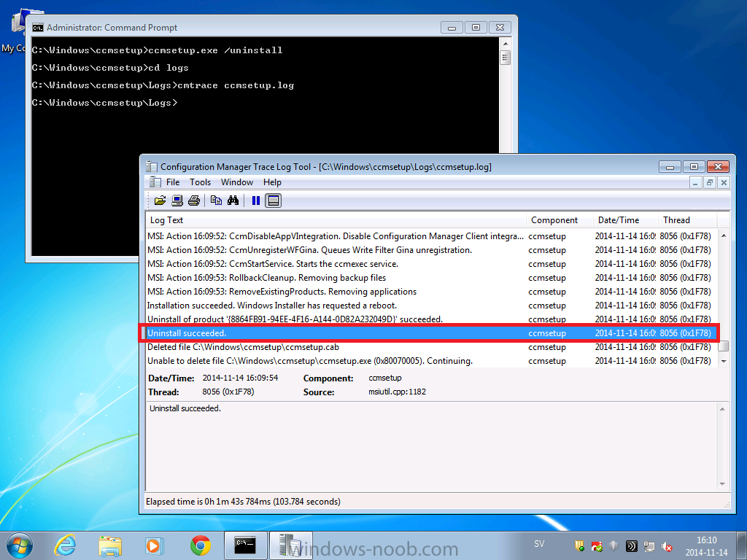Viewport: 747px width, 560px height.
Task: Open the Windows Start menu
Action: (20, 545)
